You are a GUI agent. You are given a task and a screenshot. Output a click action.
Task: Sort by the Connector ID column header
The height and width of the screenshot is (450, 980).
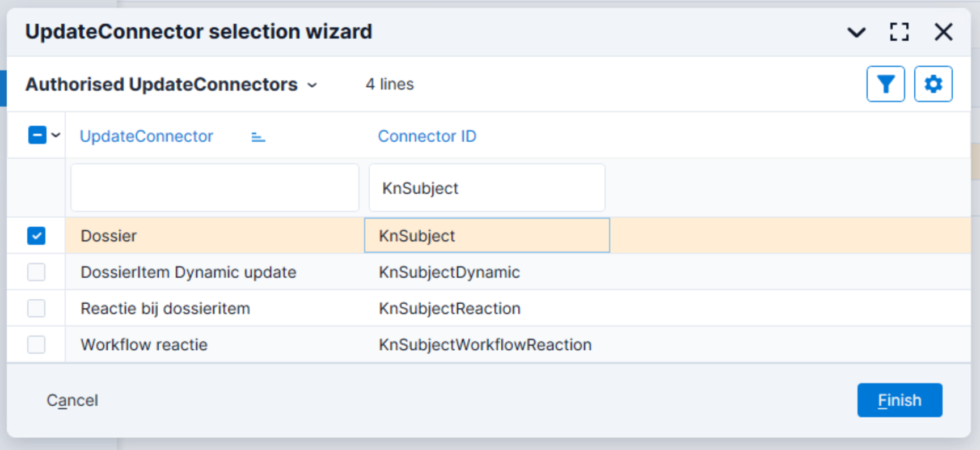point(427,137)
